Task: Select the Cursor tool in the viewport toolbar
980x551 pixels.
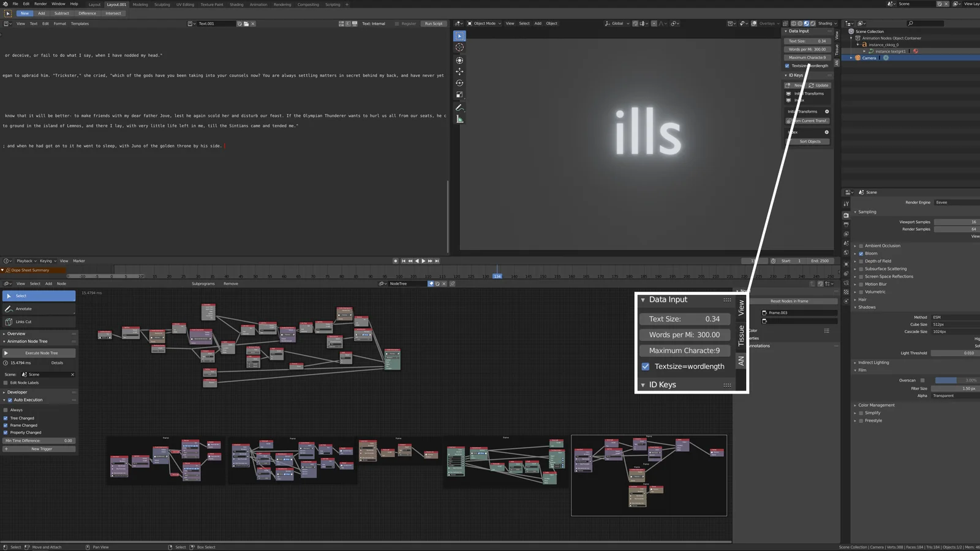Action: 459,48
